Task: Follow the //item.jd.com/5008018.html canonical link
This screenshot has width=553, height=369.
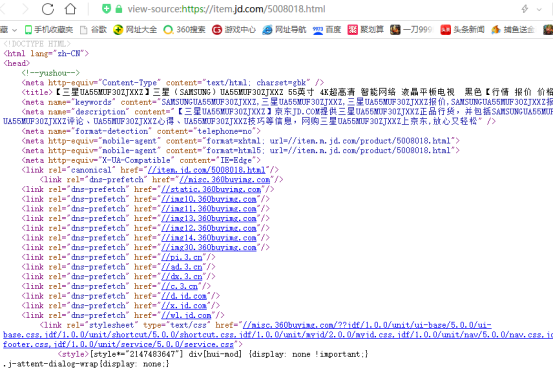Action: click(x=207, y=170)
